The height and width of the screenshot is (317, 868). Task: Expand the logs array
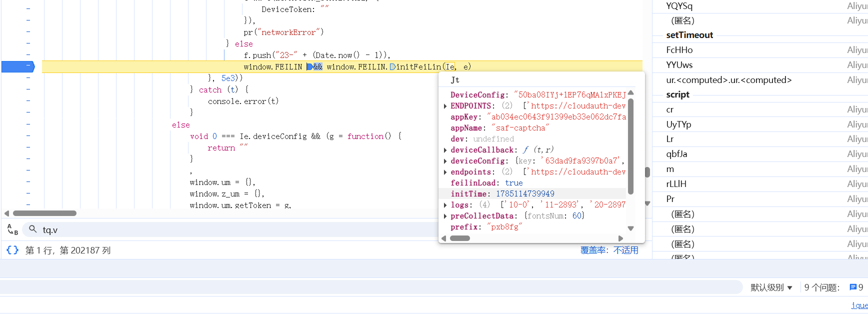445,205
